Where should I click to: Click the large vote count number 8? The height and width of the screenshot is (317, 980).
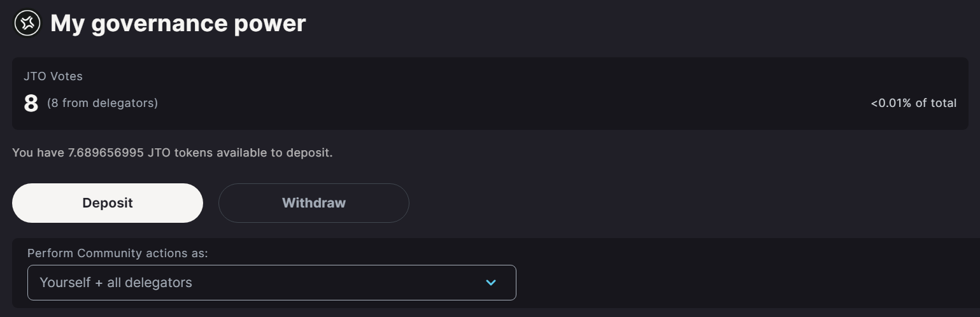pyautogui.click(x=31, y=103)
